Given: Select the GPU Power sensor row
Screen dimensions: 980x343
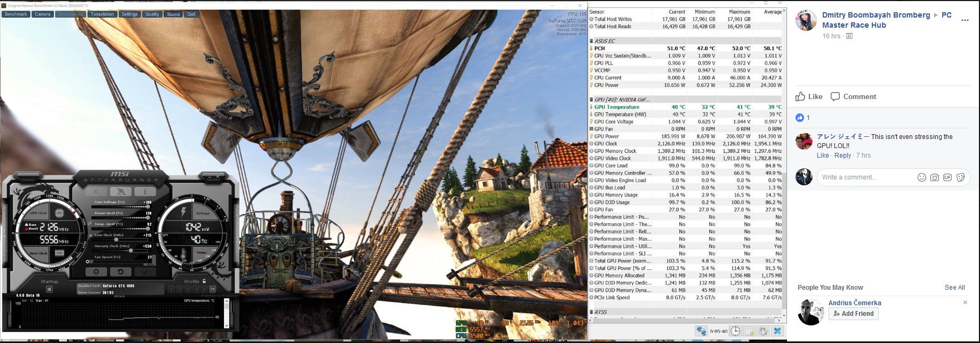Looking at the screenshot, I should (x=686, y=136).
